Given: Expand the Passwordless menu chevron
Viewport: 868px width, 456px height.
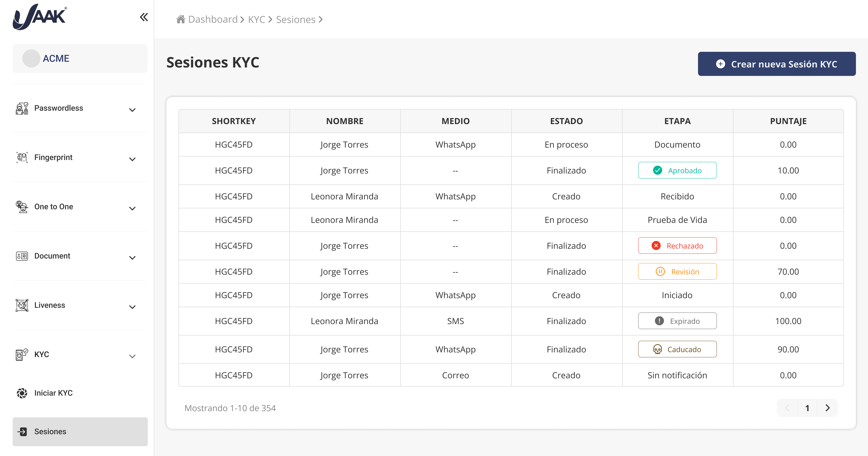Looking at the screenshot, I should click(x=132, y=110).
